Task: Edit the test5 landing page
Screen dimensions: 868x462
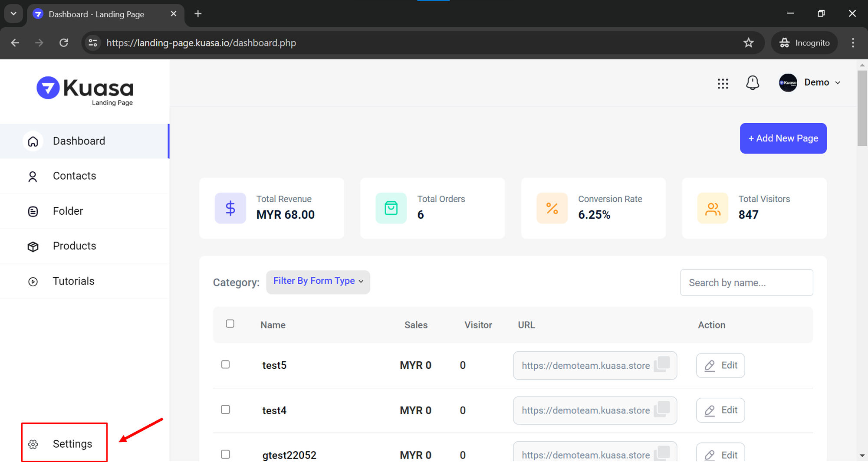Action: [x=720, y=365]
